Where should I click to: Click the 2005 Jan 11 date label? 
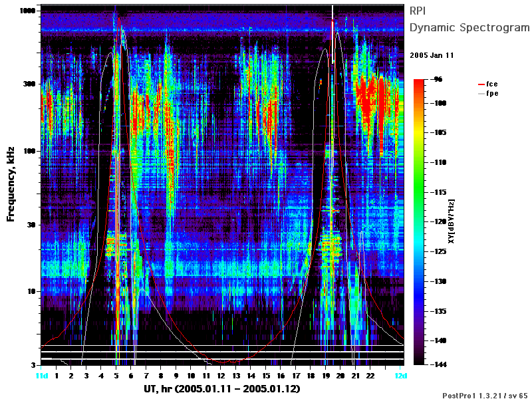432,55
